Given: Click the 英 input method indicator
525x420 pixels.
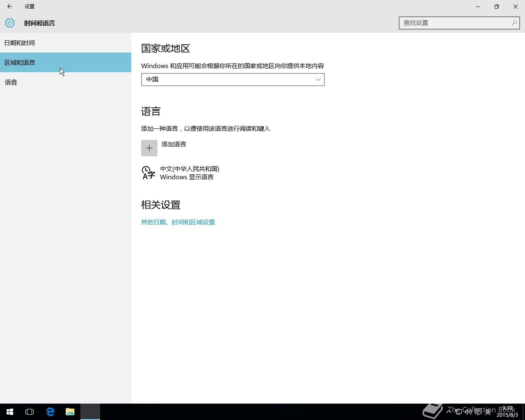Looking at the screenshot, I should 488,412.
